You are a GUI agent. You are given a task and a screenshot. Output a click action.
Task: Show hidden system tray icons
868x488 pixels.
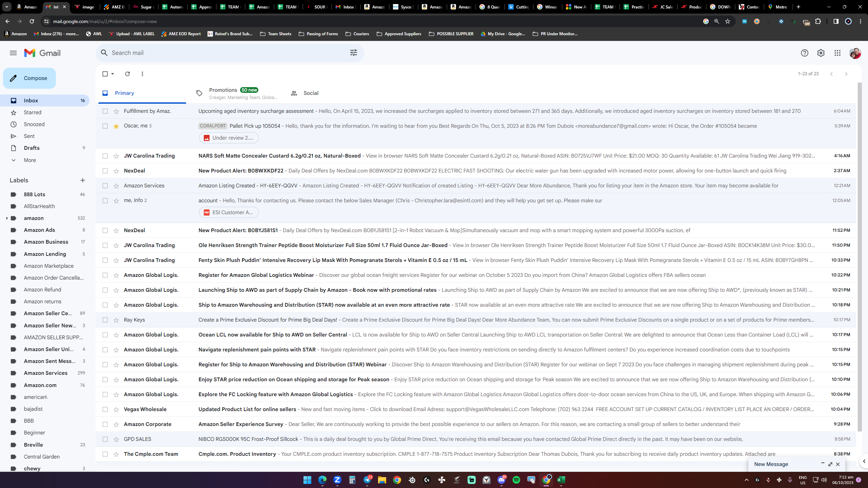click(747, 480)
